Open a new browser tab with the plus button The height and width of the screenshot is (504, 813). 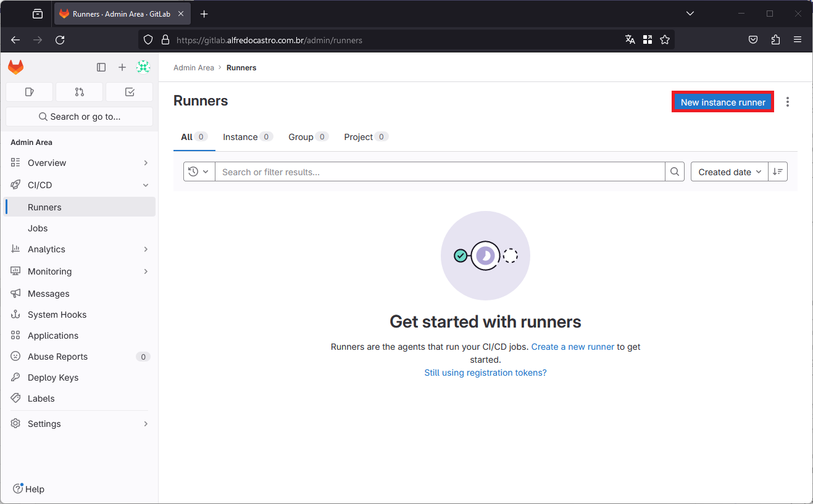coord(204,14)
